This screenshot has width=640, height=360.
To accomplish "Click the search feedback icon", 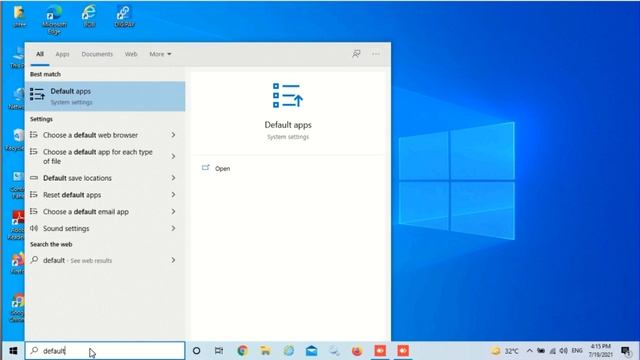I will coord(356,54).
